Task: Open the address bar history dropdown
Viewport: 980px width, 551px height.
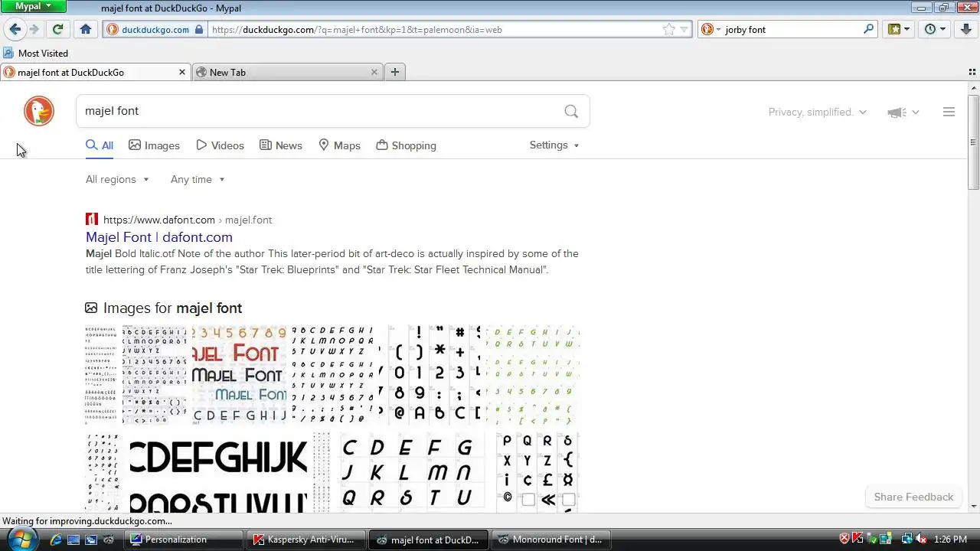Action: pos(684,29)
